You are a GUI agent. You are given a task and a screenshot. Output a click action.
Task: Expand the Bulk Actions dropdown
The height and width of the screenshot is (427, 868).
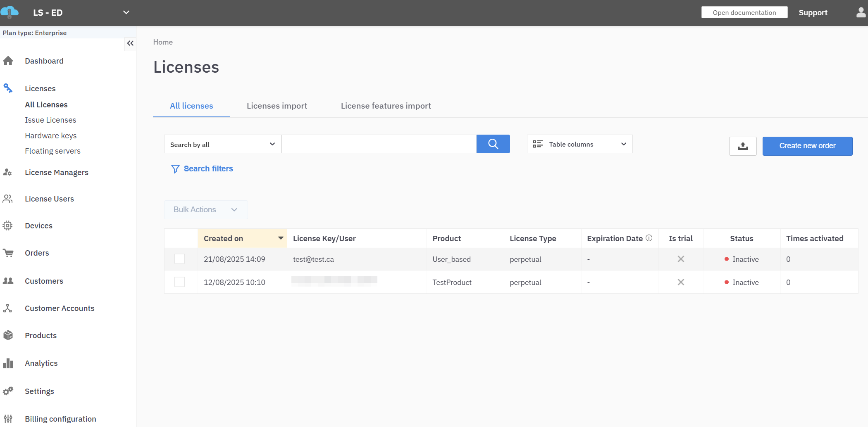click(205, 210)
